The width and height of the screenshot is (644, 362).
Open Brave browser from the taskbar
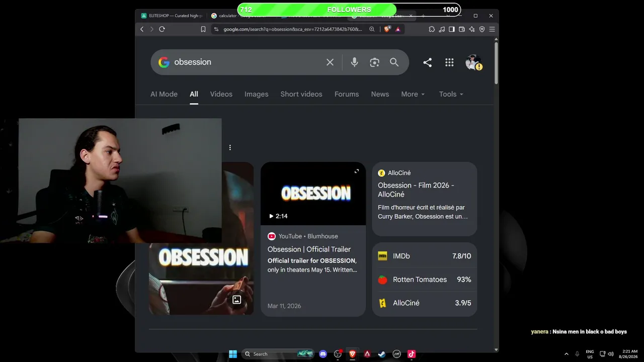pos(352,354)
